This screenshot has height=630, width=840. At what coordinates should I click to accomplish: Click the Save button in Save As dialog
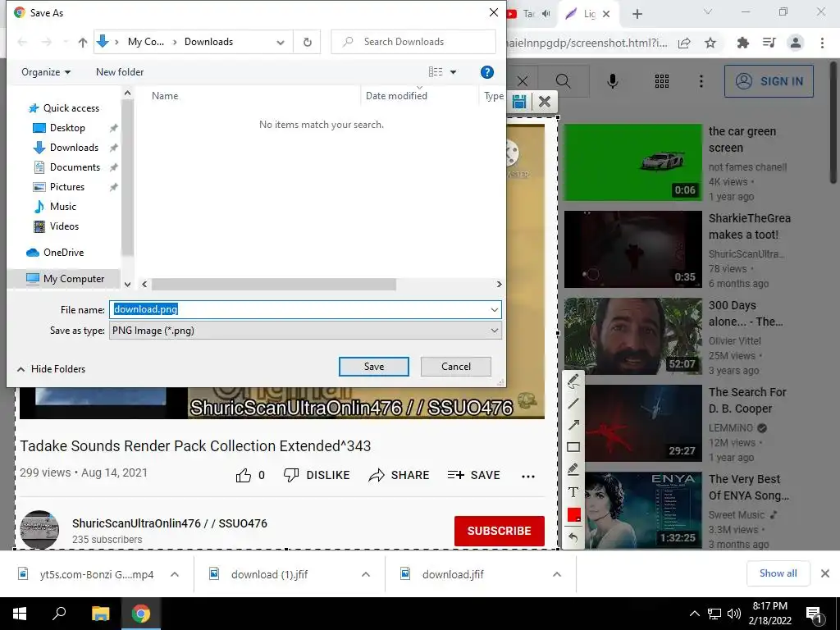pyautogui.click(x=373, y=367)
